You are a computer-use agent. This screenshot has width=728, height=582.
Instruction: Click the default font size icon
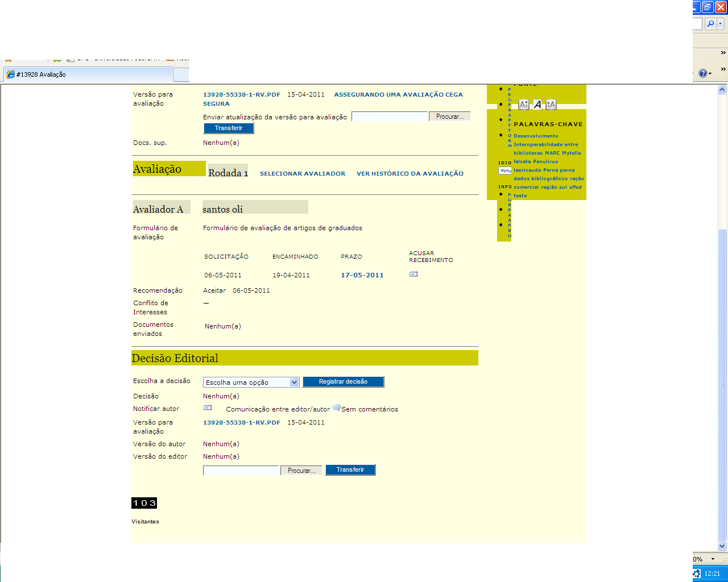pos(537,105)
